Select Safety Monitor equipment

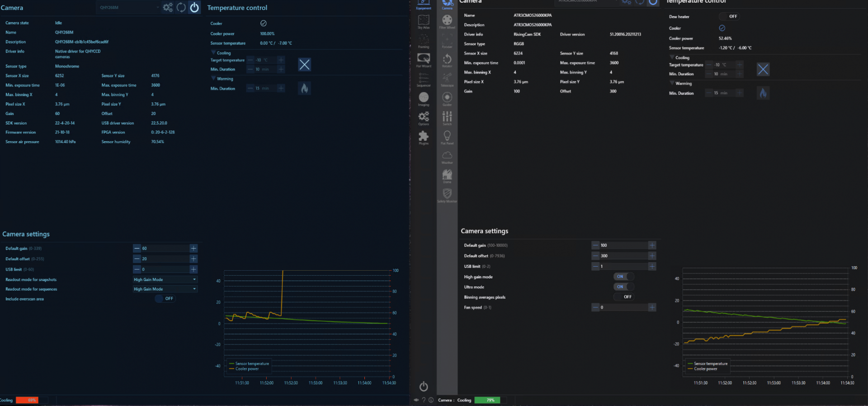[x=447, y=195]
